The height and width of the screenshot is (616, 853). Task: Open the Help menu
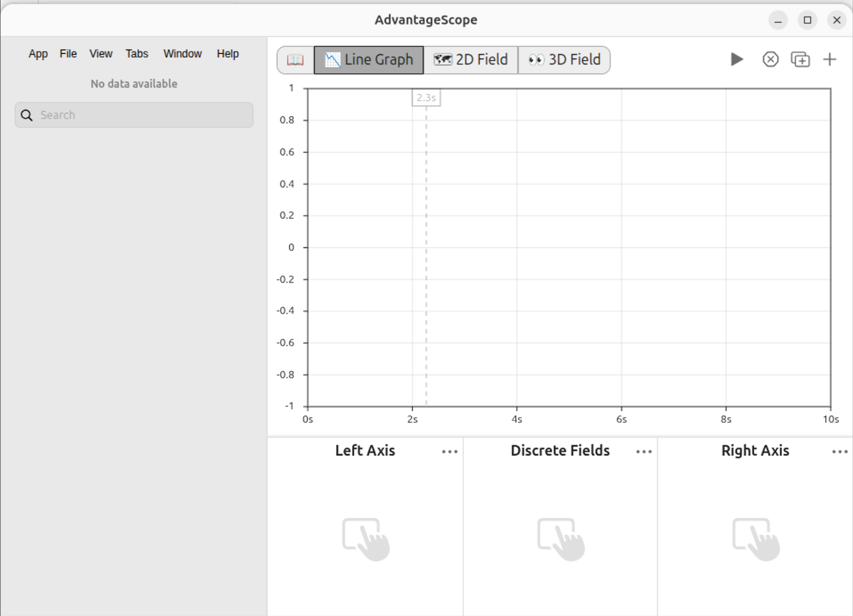coord(228,54)
